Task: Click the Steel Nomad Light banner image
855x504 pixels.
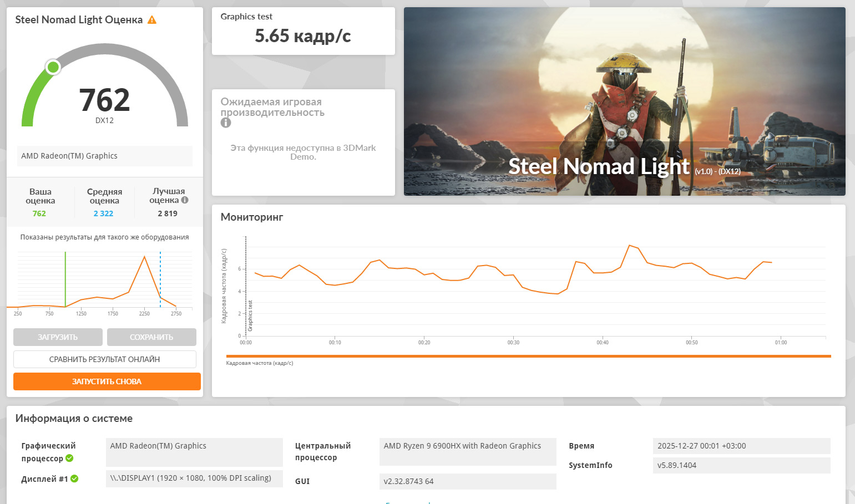Action: [624, 101]
